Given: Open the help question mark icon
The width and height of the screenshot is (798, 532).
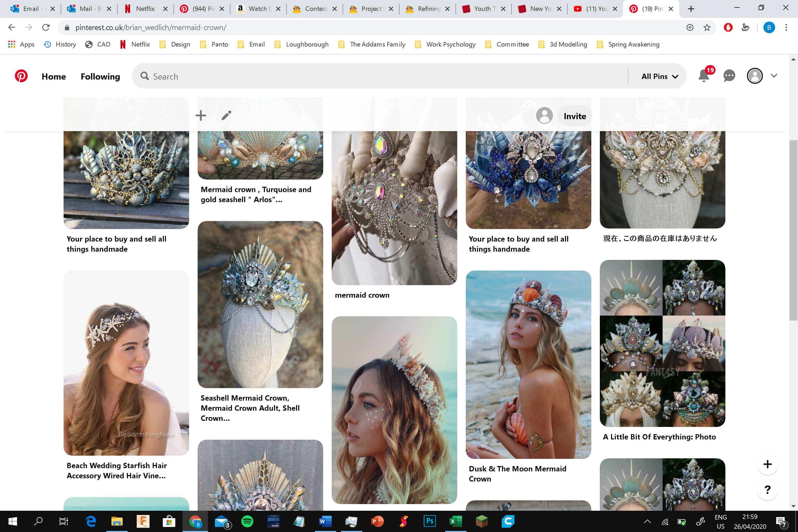Looking at the screenshot, I should pyautogui.click(x=767, y=490).
